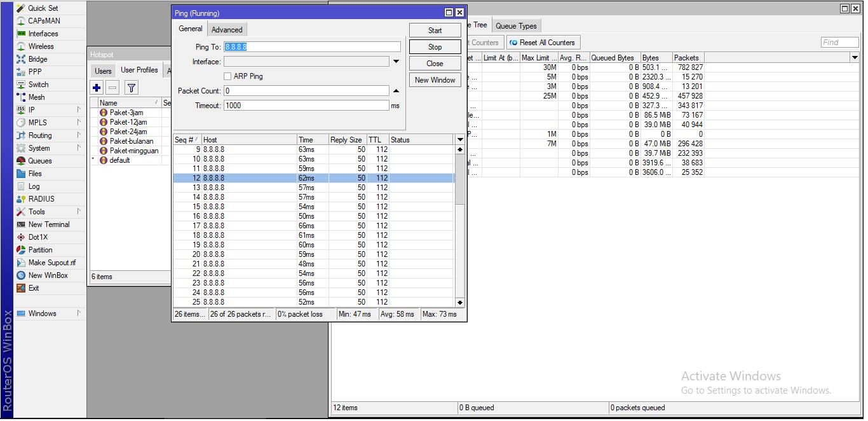Click Exit icon in sidebar
The width and height of the screenshot is (868, 421).
[22, 288]
